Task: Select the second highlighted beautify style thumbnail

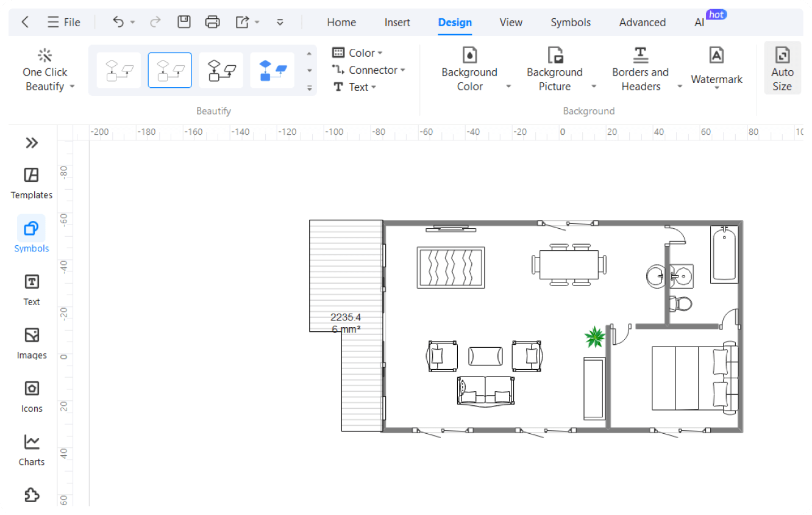Action: 170,70
